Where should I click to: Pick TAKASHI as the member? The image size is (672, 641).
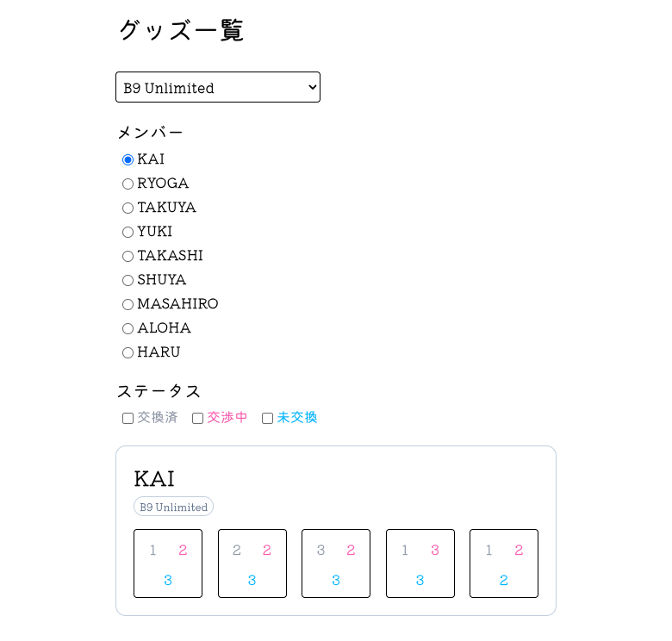[128, 256]
